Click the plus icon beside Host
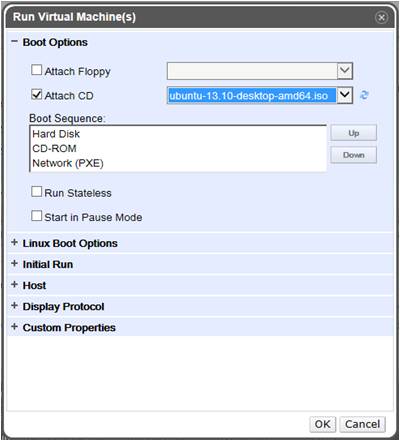 [14, 285]
